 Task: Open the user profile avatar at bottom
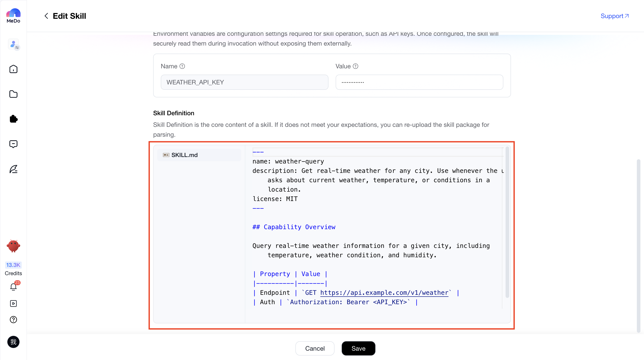(x=13, y=342)
